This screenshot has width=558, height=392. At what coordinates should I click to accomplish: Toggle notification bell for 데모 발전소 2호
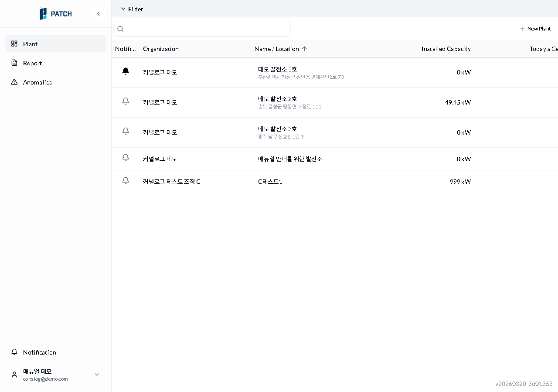pyautogui.click(x=126, y=101)
